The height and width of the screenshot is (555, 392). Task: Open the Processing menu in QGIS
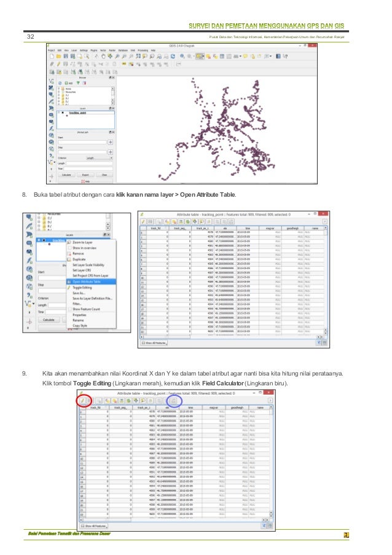coord(143,50)
